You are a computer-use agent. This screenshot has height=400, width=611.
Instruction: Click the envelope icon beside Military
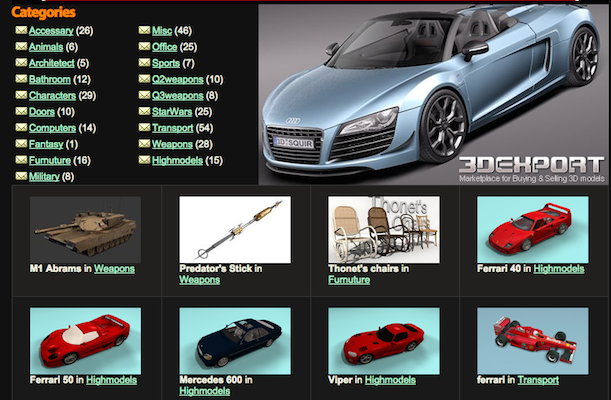tap(21, 176)
